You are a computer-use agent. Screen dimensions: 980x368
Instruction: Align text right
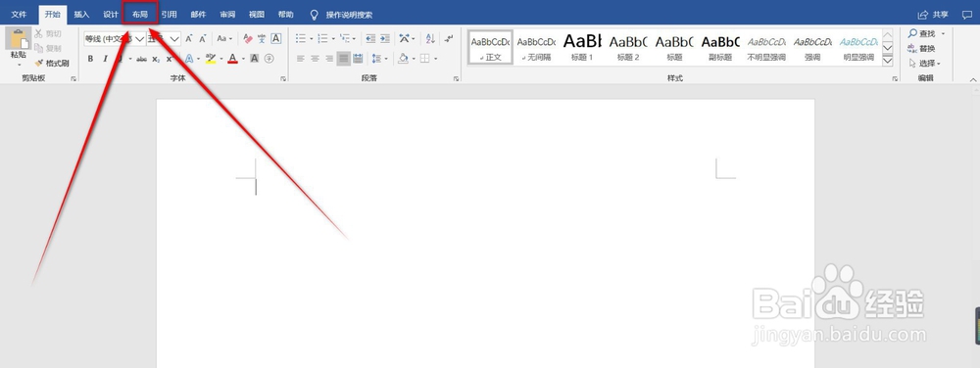click(x=329, y=59)
